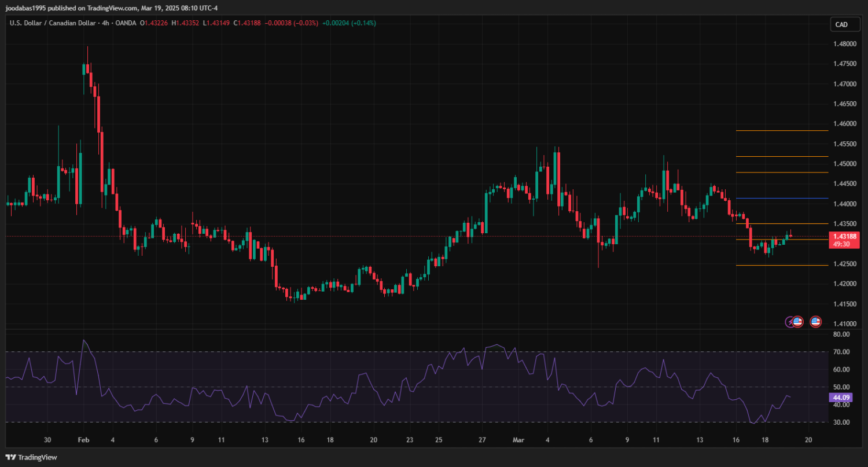
Task: Click the 1.44000 price axis label
Action: coord(845,204)
